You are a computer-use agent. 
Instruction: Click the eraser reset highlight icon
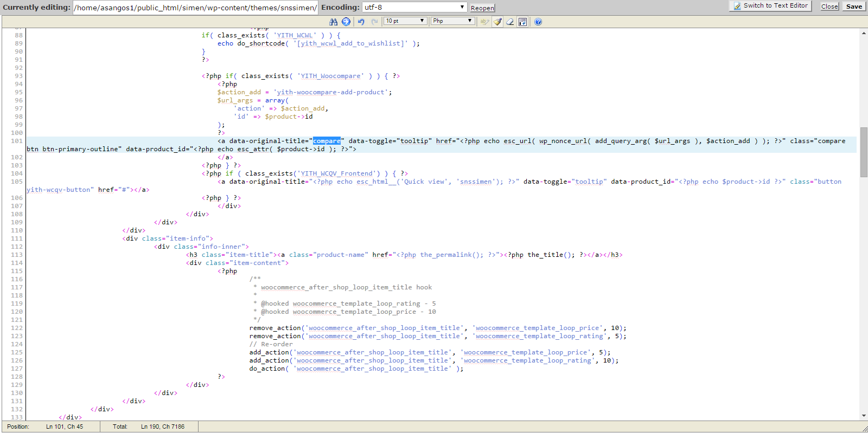pos(510,22)
